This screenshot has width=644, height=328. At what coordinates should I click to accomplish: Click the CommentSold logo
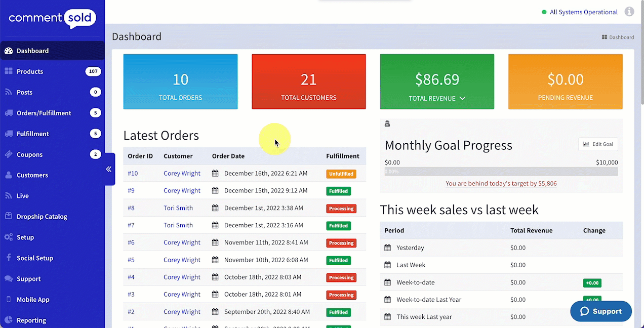coord(52,19)
